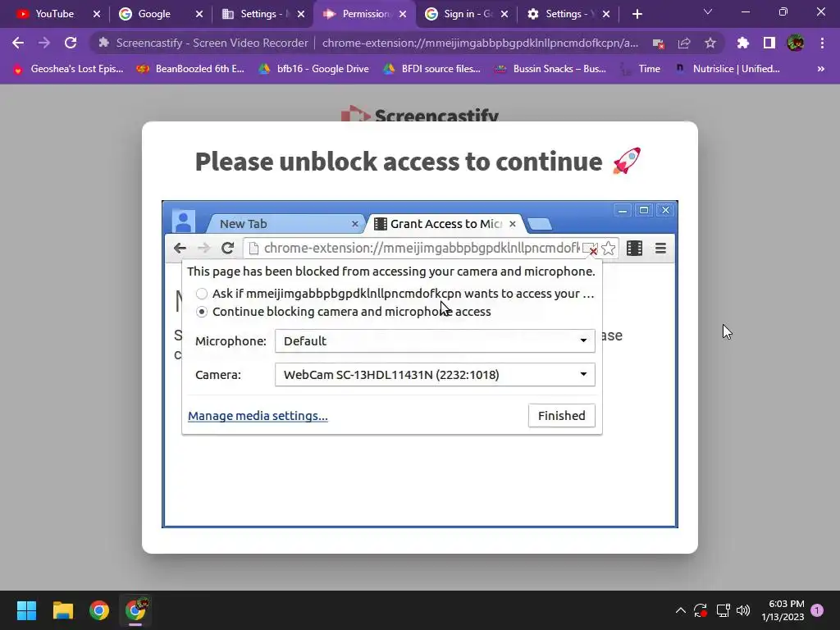
Task: Open the first Chrome taskbar icon
Action: [x=99, y=610]
